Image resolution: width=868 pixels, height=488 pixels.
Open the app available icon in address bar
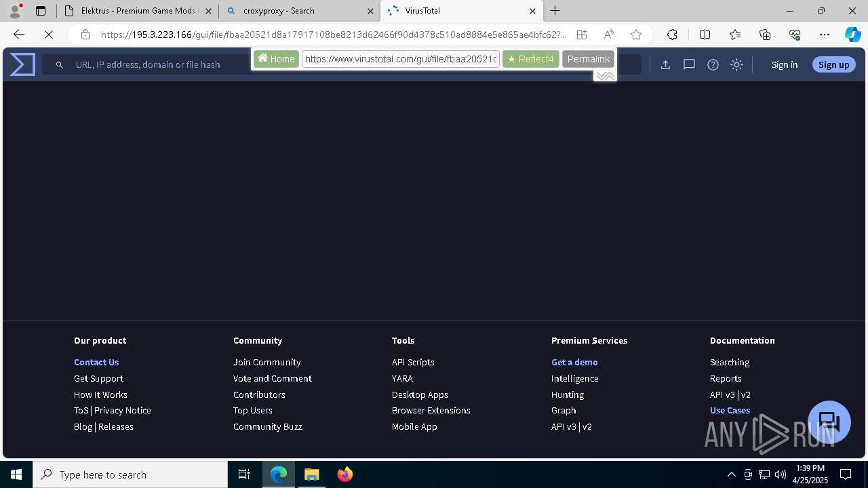(582, 35)
